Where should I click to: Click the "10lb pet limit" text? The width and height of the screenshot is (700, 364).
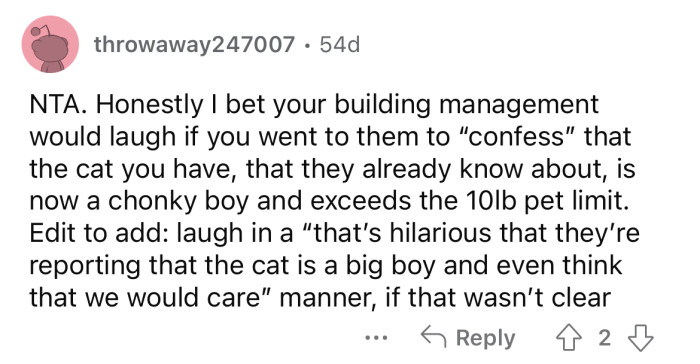[x=544, y=201]
